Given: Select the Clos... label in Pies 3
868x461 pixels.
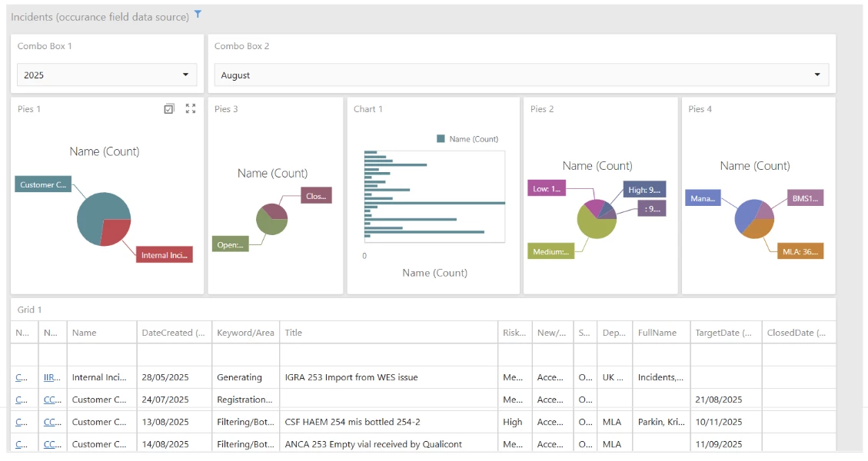Looking at the screenshot, I should click(316, 196).
